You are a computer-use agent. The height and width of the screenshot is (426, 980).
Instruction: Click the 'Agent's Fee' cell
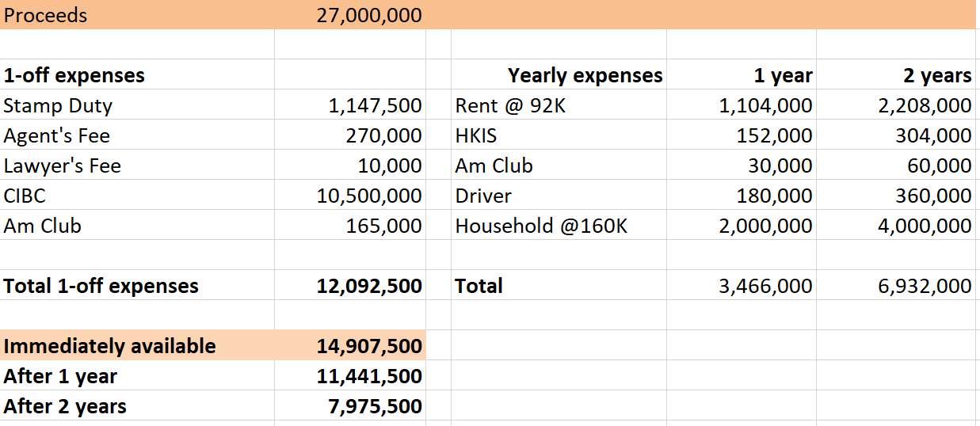137,135
